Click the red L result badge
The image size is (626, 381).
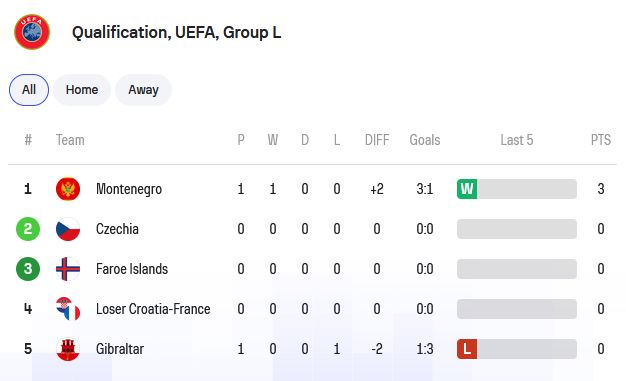point(467,349)
